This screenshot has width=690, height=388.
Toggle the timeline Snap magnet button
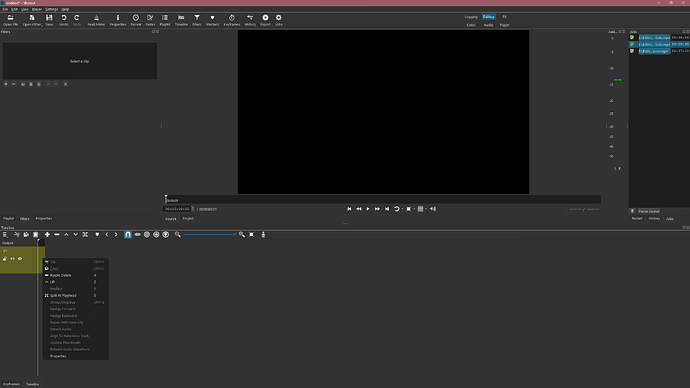pyautogui.click(x=128, y=234)
